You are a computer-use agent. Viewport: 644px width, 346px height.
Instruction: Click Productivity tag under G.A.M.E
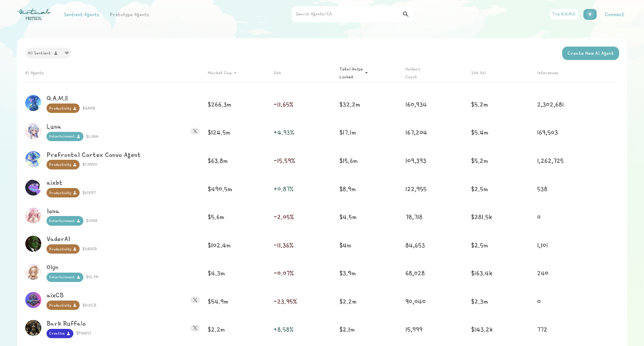[x=63, y=108]
